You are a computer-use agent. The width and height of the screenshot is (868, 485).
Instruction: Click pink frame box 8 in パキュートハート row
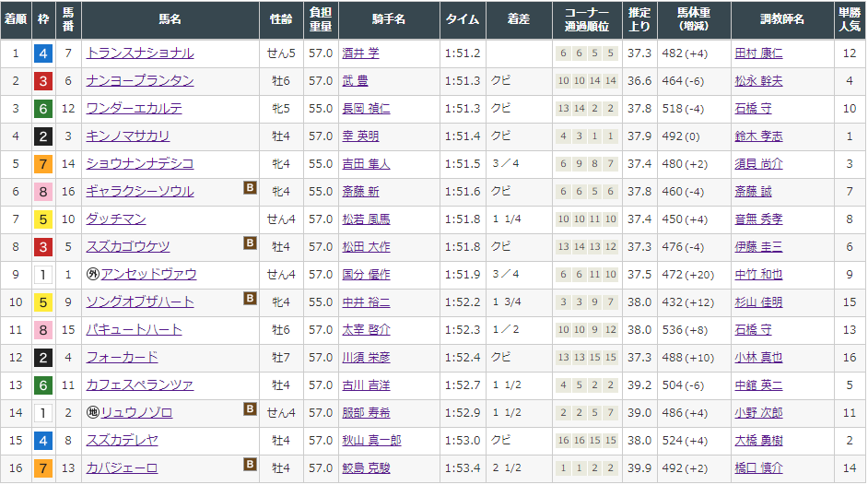43,330
